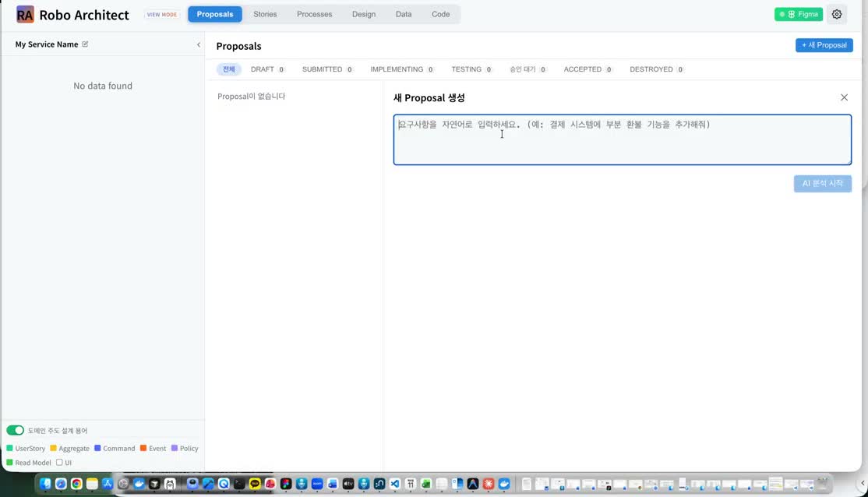The image size is (868, 497).
Task: Filter proposals by TESTING status
Action: pyautogui.click(x=471, y=69)
